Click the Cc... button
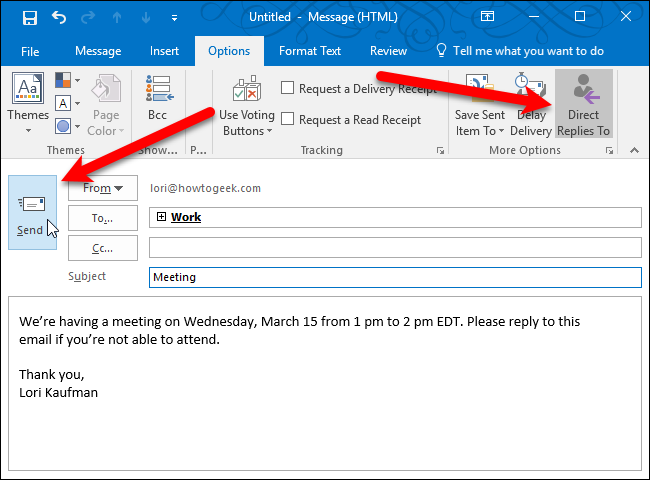This screenshot has width=650, height=480. pyautogui.click(x=103, y=247)
